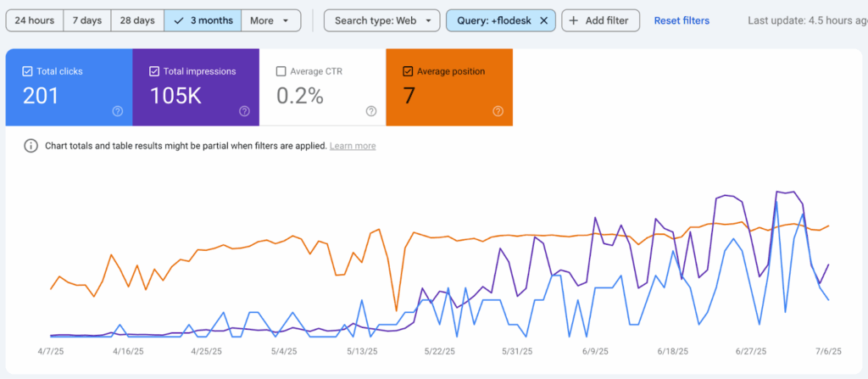This screenshot has height=379, width=868.
Task: Click the 5/13/25 axis date label
Action: tap(362, 351)
